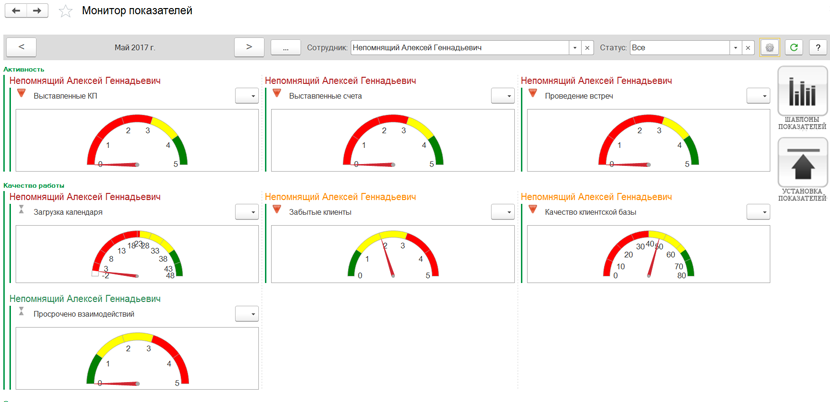Go to previous month with < button
The height and width of the screenshot is (402, 830).
pyautogui.click(x=21, y=47)
